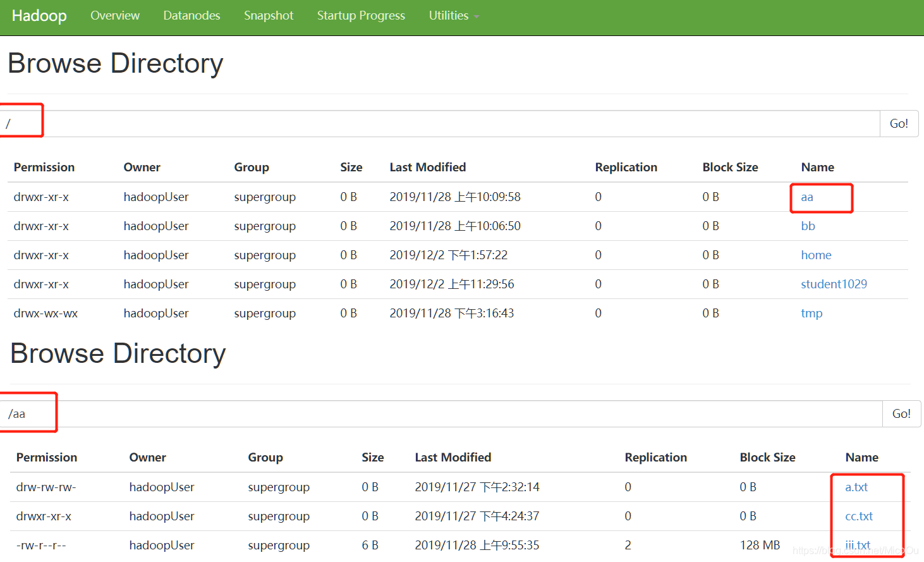Open the Startup Progress page

coord(361,16)
